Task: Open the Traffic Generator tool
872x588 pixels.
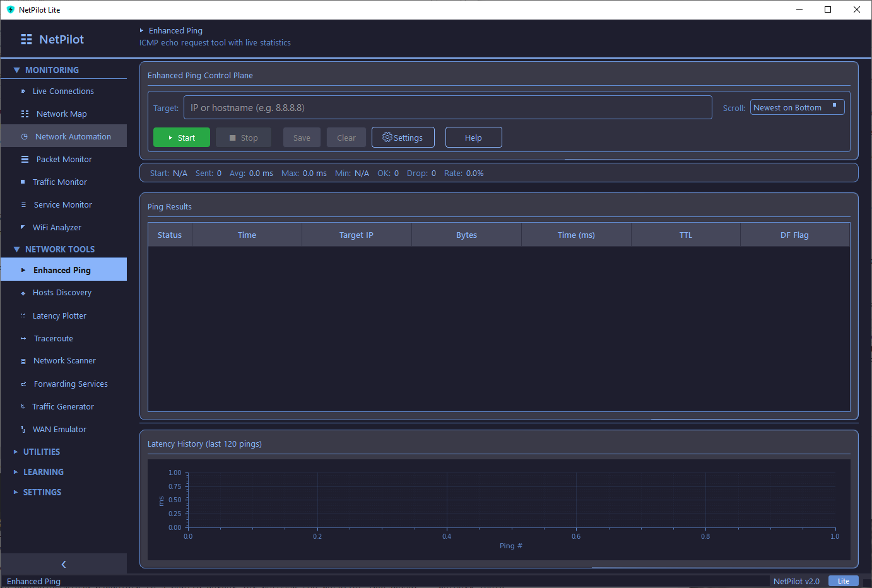Action: pos(24,406)
